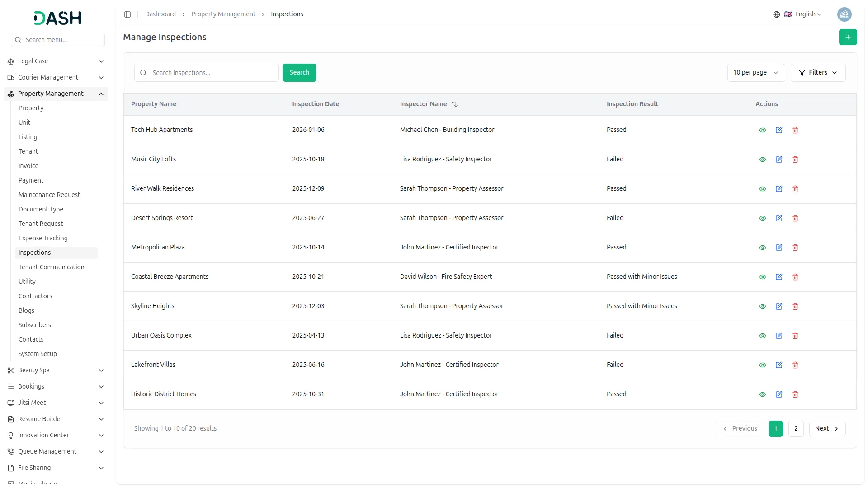Open Maintenance Request in sidebar
This screenshot has height=488, width=868.
[x=49, y=195]
